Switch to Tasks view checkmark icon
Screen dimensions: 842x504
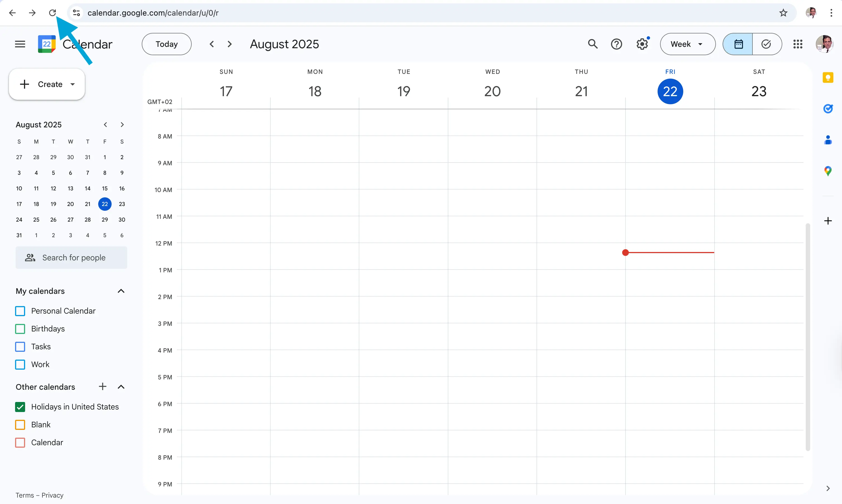tap(767, 44)
